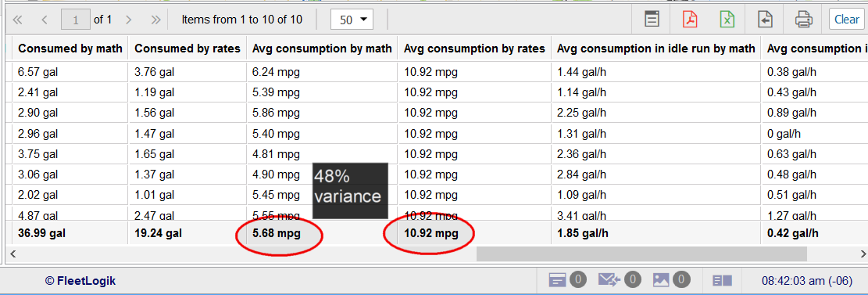Click Items from 1 to 10 text
868x295 pixels.
coord(242,20)
